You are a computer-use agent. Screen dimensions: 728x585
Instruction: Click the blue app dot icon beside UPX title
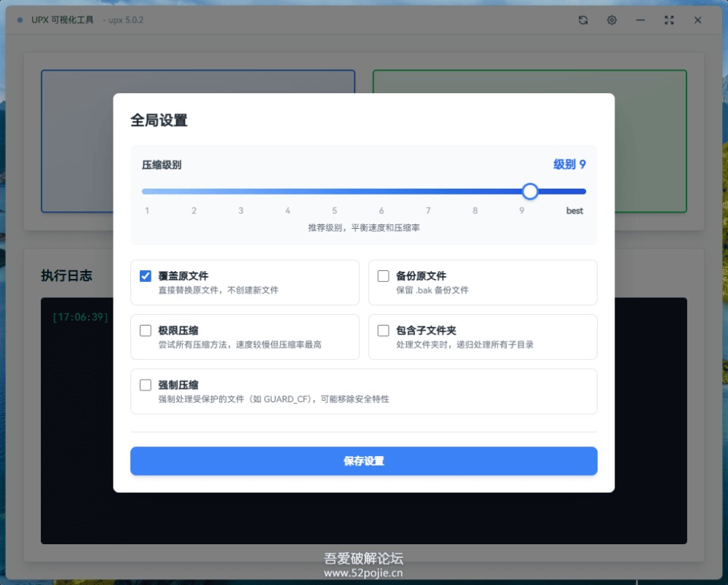tap(20, 20)
